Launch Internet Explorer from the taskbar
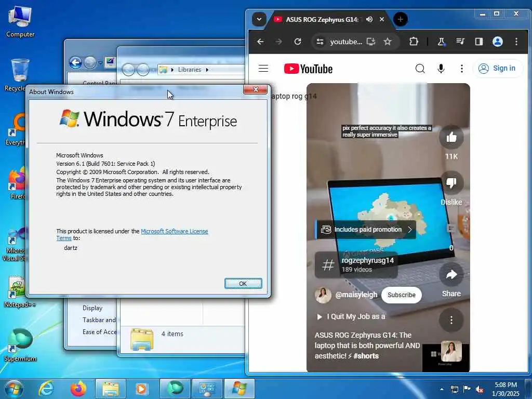 click(x=46, y=389)
